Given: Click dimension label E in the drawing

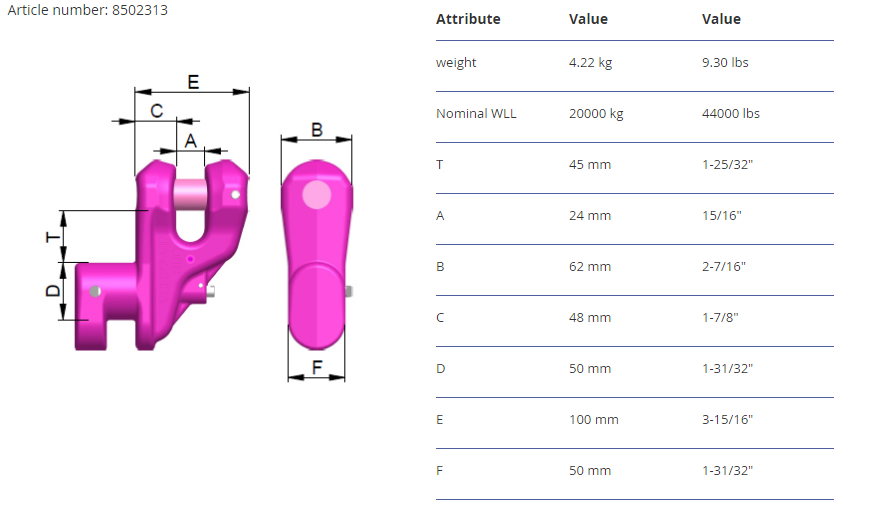Looking at the screenshot, I should (193, 82).
